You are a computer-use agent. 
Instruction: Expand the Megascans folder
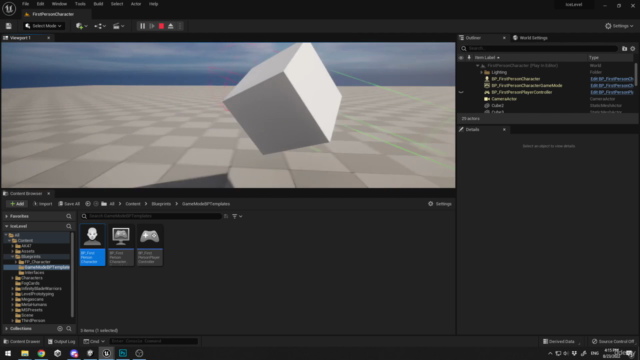(x=13, y=299)
